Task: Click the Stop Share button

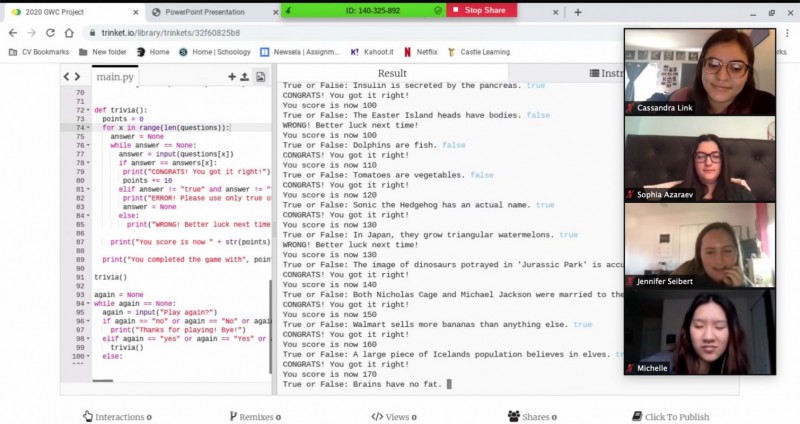Action: pos(481,9)
